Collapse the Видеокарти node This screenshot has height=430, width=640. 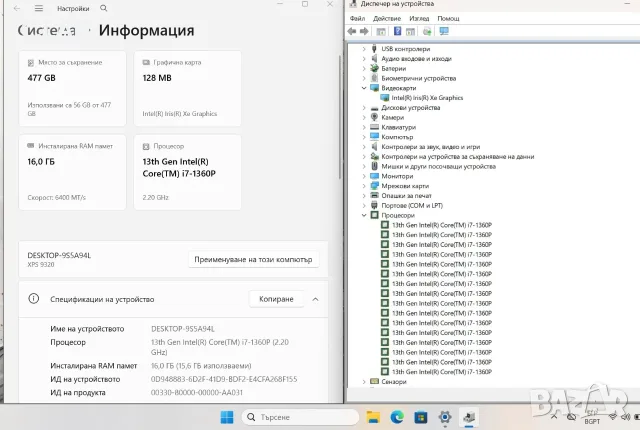364,88
